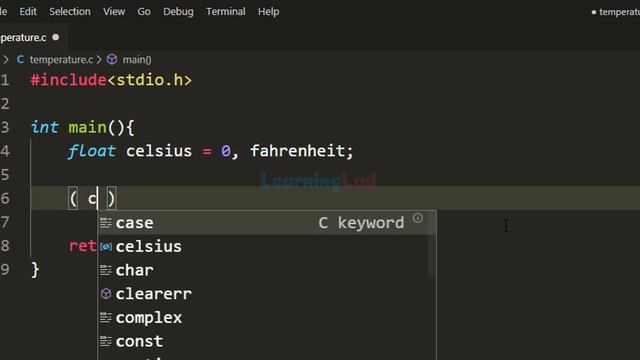Click main() in the breadcrumb
This screenshot has width=640, height=360.
[x=137, y=60]
